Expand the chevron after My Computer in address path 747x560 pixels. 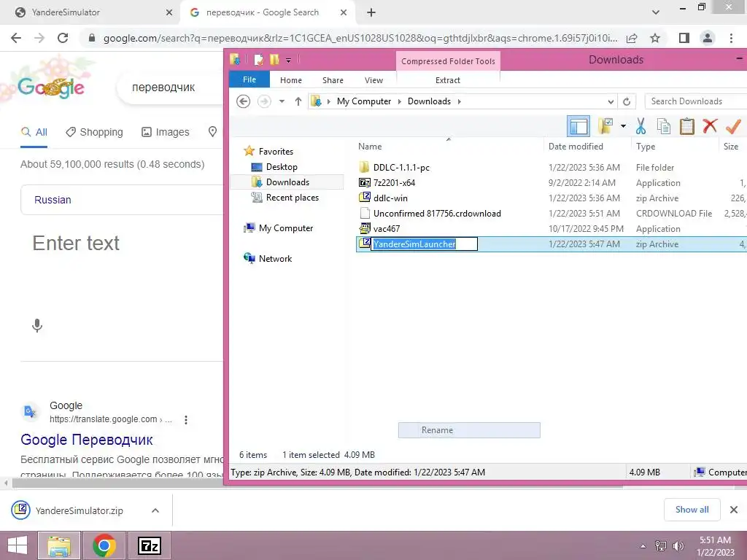[399, 101]
